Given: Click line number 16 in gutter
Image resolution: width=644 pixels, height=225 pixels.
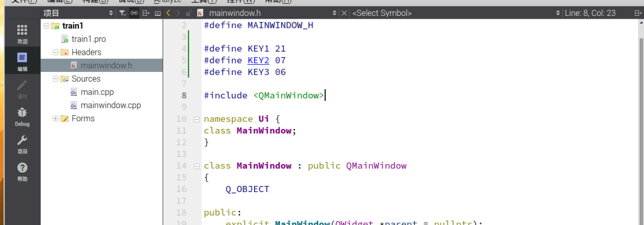Looking at the screenshot, I should [x=181, y=189].
